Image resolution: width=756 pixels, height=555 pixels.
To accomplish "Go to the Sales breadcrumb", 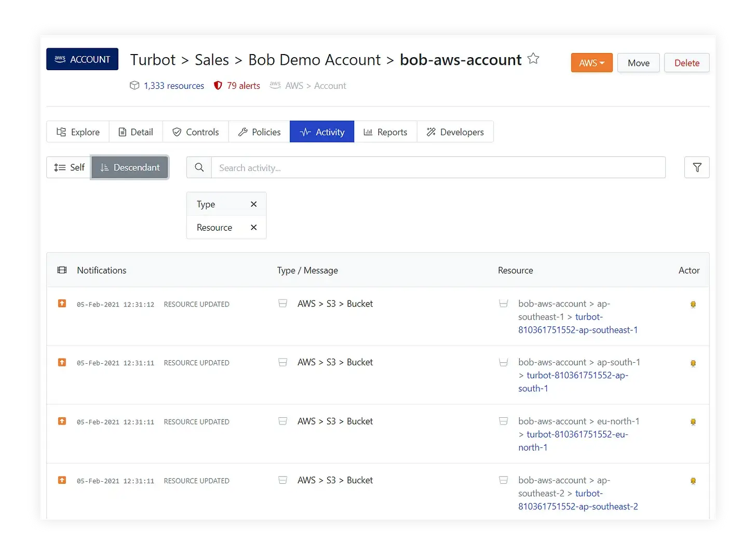I will pos(212,60).
